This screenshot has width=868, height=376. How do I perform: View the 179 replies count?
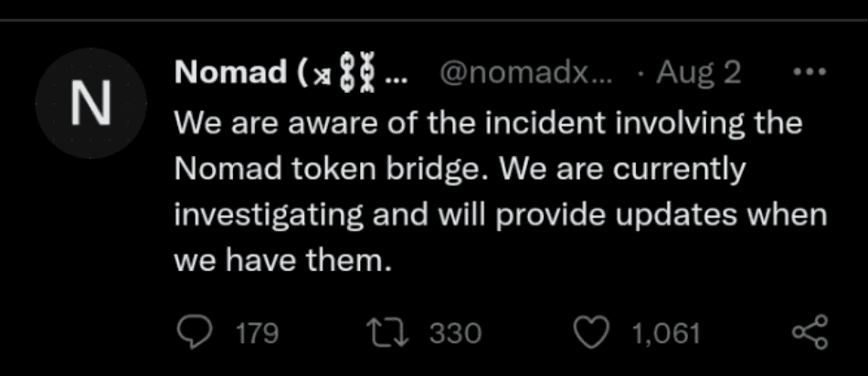tap(257, 334)
